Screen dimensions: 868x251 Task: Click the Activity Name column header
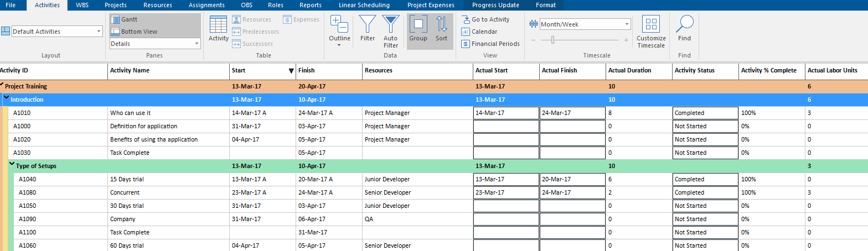169,71
